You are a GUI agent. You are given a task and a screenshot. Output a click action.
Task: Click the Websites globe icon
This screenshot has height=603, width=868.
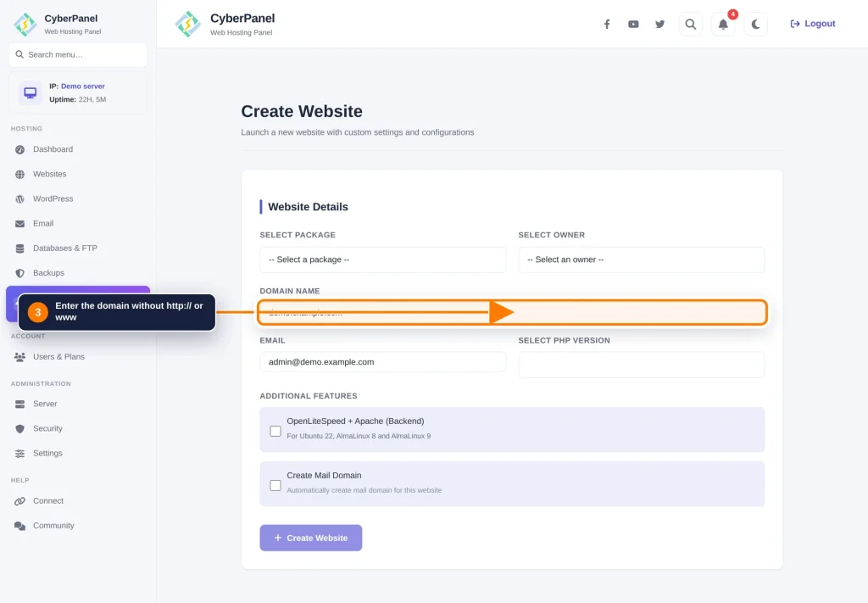point(20,175)
